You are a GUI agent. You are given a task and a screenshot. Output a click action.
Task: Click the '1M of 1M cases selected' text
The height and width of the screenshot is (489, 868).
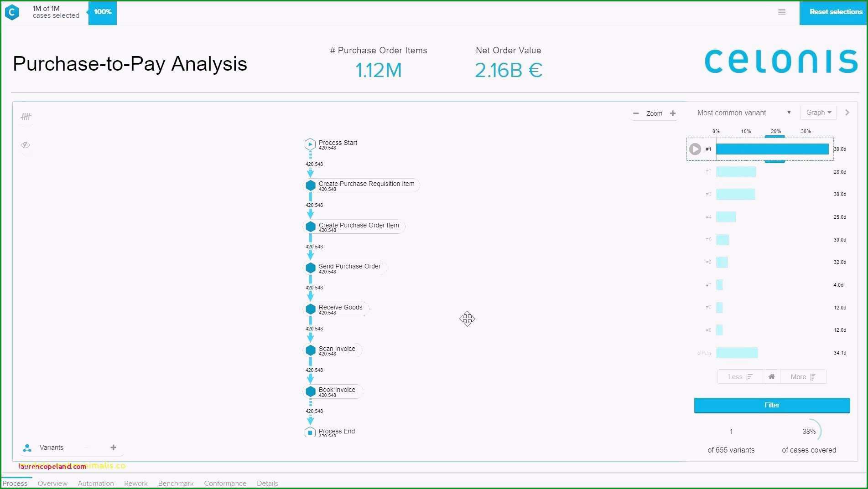pos(56,12)
